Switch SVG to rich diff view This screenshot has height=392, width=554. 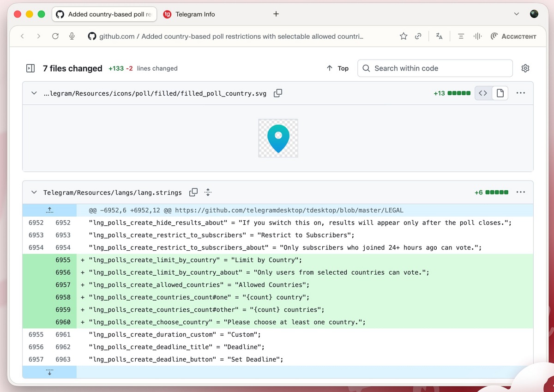[500, 93]
